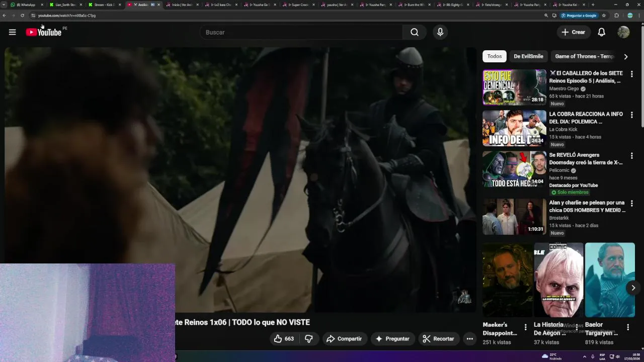Open the account avatar menu
This screenshot has width=644, height=362.
pos(623,32)
